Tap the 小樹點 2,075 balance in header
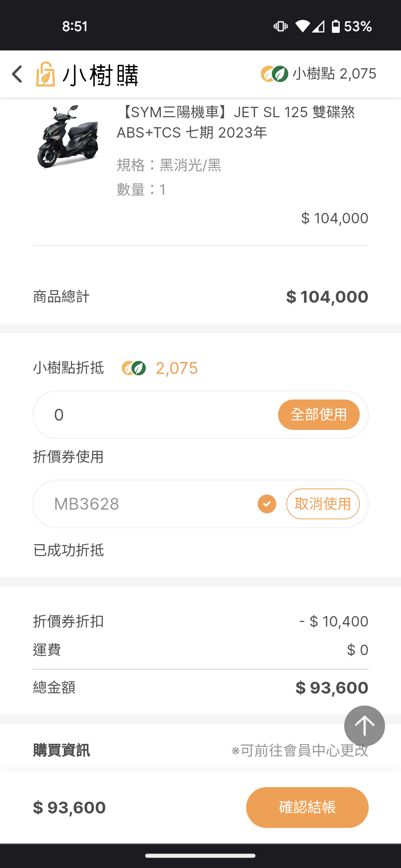The image size is (401, 868). (334, 74)
